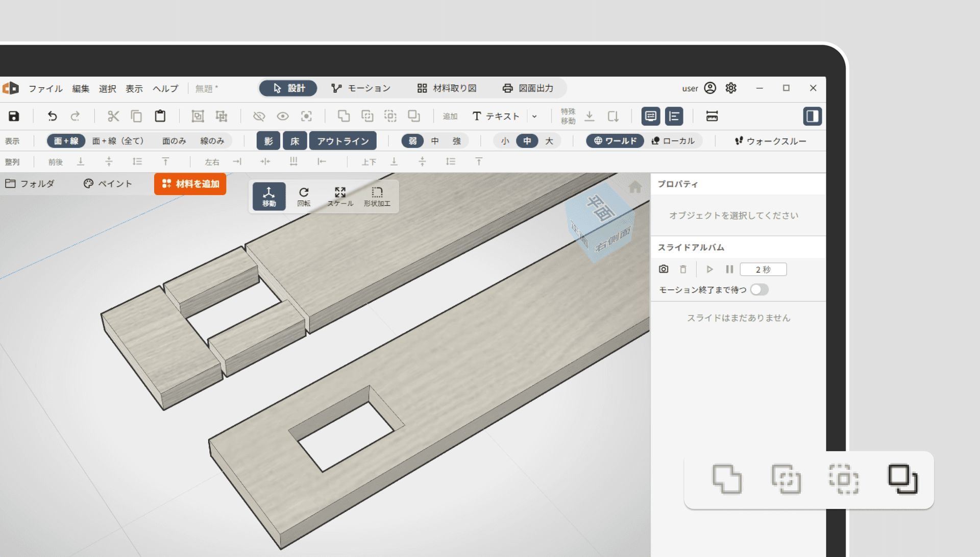Select the 回転 rotate tool
This screenshot has width=980, height=557.
click(x=304, y=197)
